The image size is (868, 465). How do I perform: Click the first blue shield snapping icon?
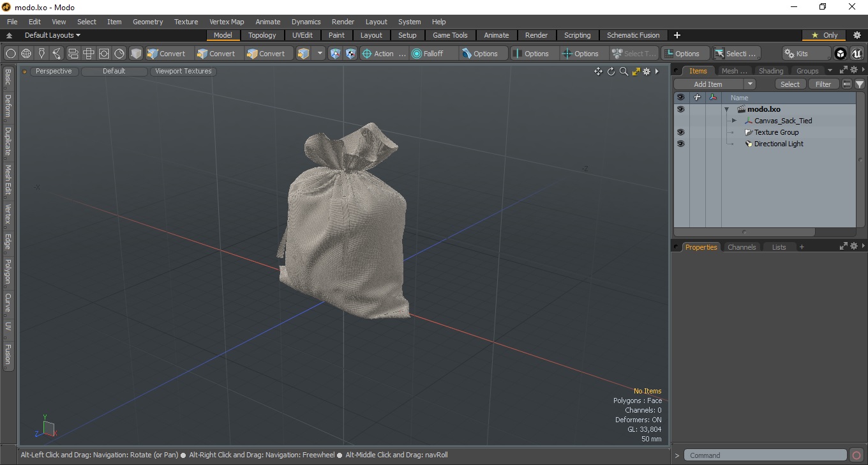click(335, 54)
